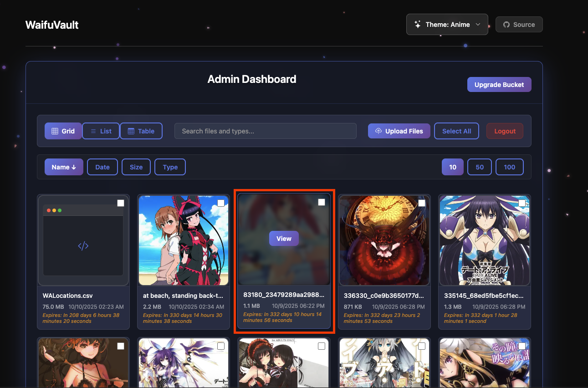The height and width of the screenshot is (388, 588).
Task: Sort files by Type
Action: click(170, 167)
